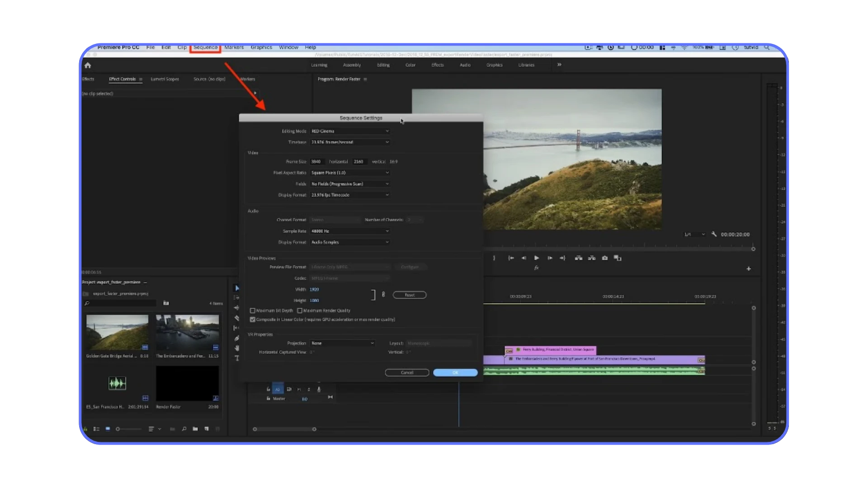This screenshot has width=868, height=488.
Task: Show more workspaces with the chevron button
Action: 559,65
